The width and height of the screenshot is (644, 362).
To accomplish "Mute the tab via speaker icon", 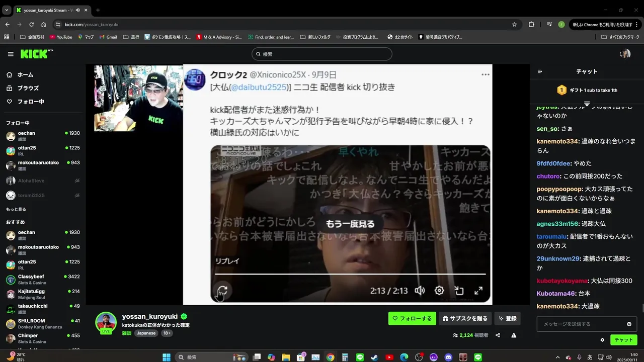I will click(77, 10).
